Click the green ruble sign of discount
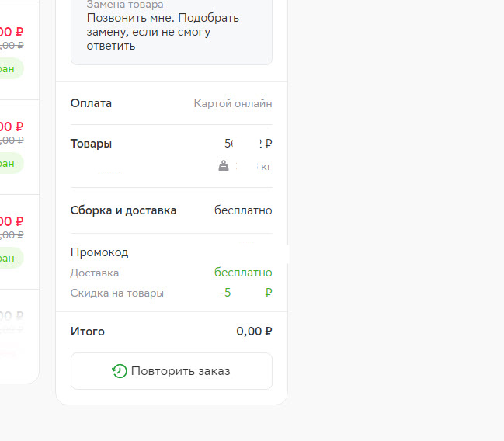Viewport: 504px width, 441px height. click(x=269, y=293)
